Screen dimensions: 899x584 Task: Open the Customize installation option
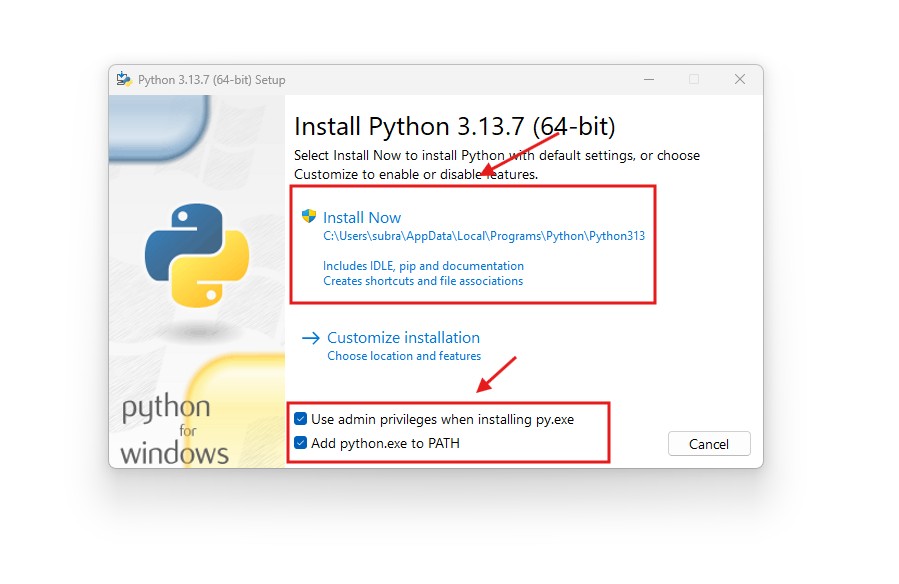(x=403, y=338)
